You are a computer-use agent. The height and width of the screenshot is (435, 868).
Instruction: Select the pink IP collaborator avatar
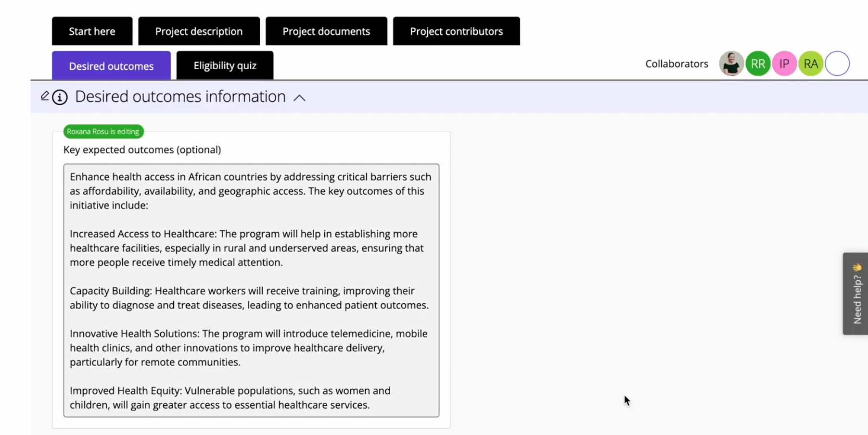coord(784,63)
